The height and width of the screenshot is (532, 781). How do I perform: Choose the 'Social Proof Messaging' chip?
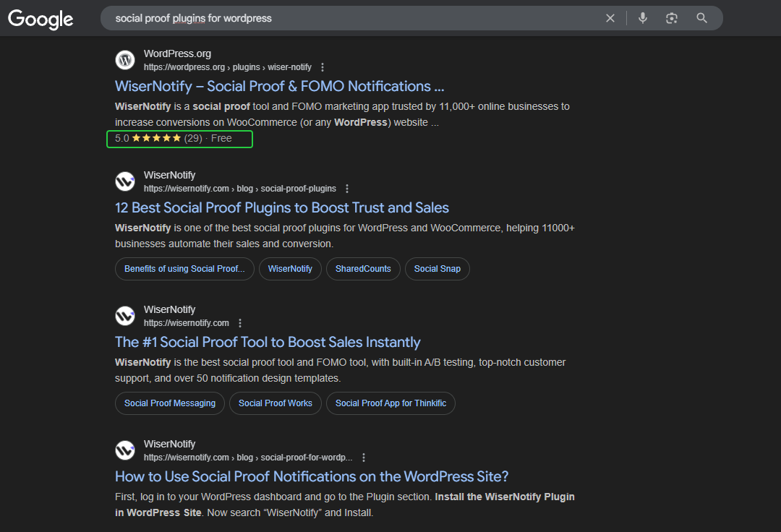pyautogui.click(x=170, y=403)
